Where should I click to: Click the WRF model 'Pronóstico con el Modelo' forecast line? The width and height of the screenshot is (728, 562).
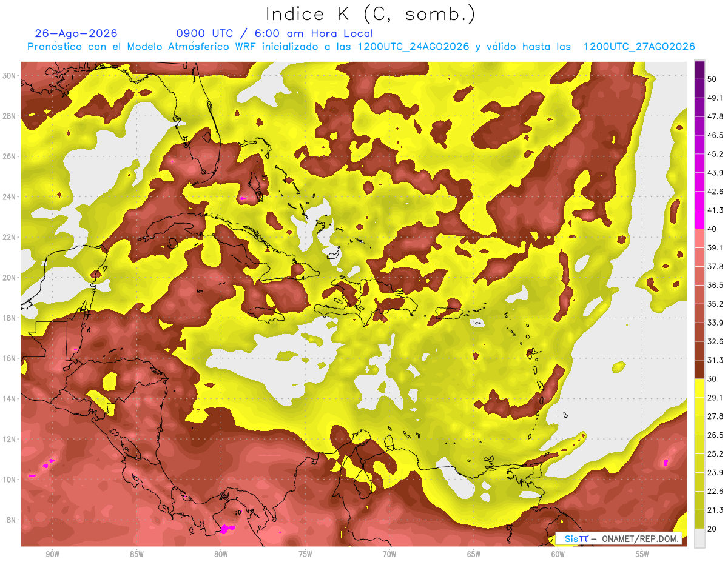[x=361, y=47]
